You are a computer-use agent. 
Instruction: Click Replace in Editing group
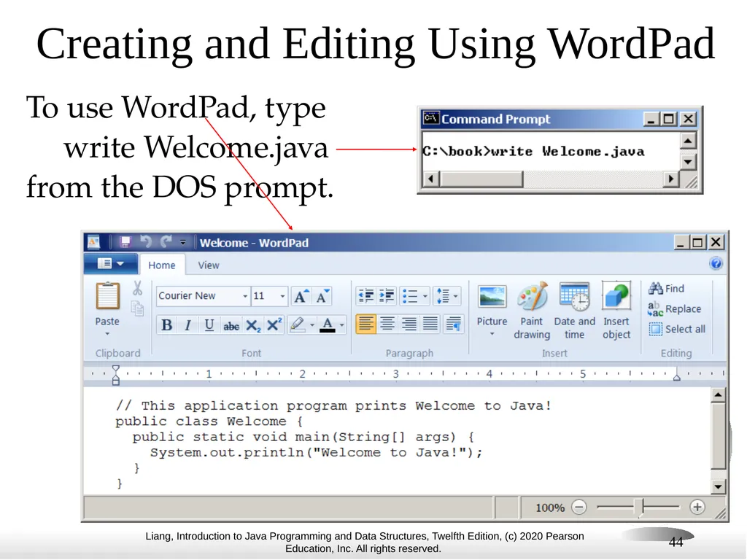click(674, 309)
